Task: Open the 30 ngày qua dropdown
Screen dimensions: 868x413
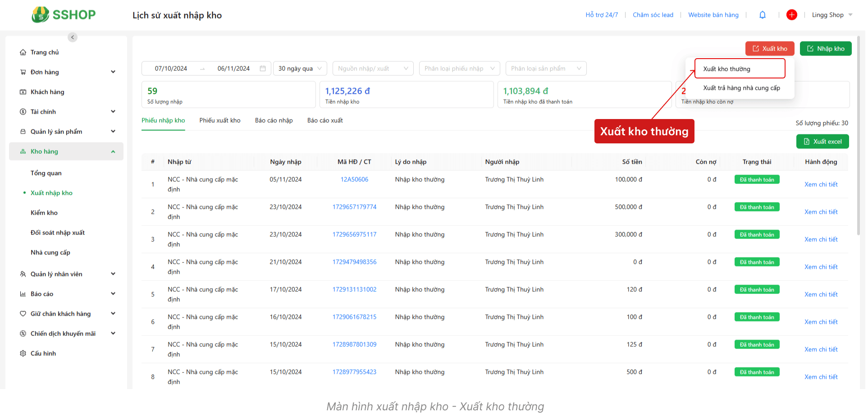Action: click(300, 69)
